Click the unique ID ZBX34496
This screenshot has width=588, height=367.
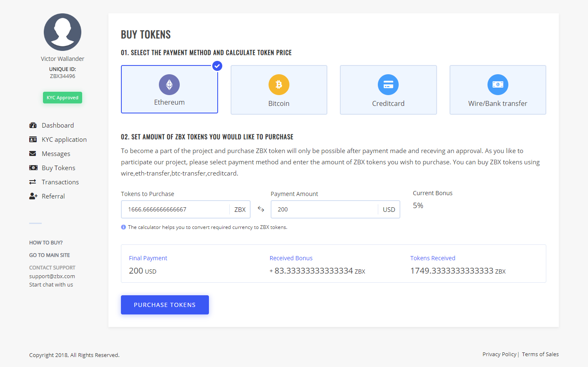point(63,76)
